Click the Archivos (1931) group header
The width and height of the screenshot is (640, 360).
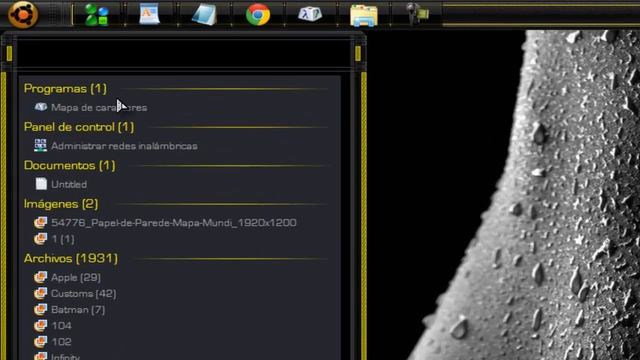pos(71,258)
